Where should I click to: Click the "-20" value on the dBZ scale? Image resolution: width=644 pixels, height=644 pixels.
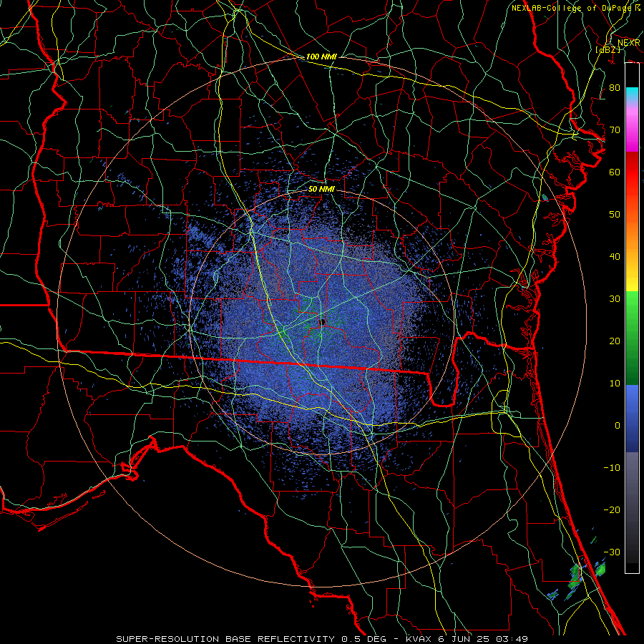click(612, 509)
